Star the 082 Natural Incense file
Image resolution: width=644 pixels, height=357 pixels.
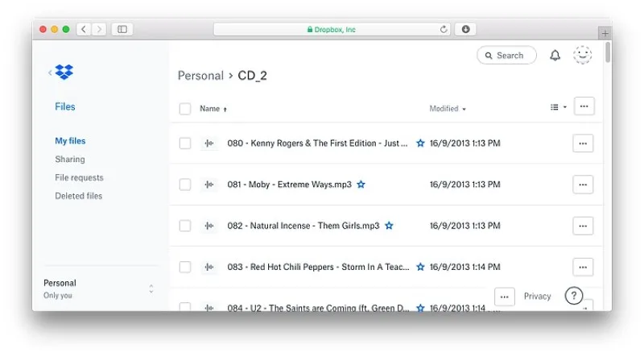click(x=389, y=226)
